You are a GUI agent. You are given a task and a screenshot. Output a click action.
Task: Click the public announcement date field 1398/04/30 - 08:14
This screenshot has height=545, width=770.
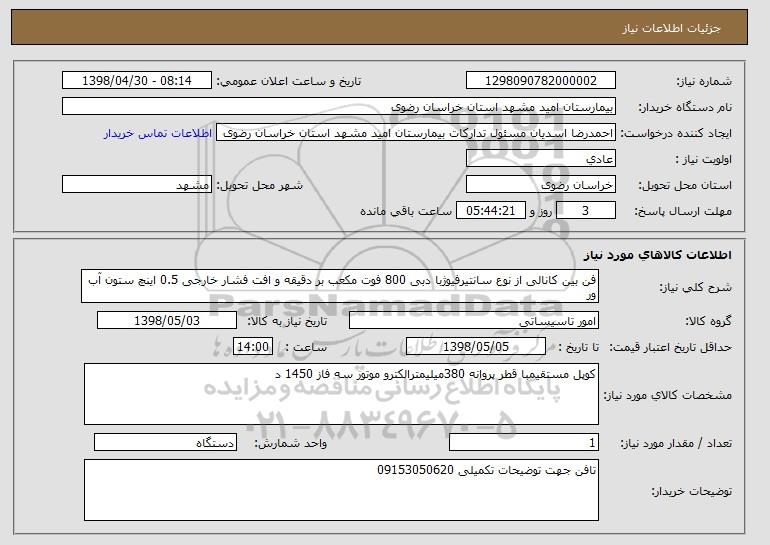coord(137,81)
